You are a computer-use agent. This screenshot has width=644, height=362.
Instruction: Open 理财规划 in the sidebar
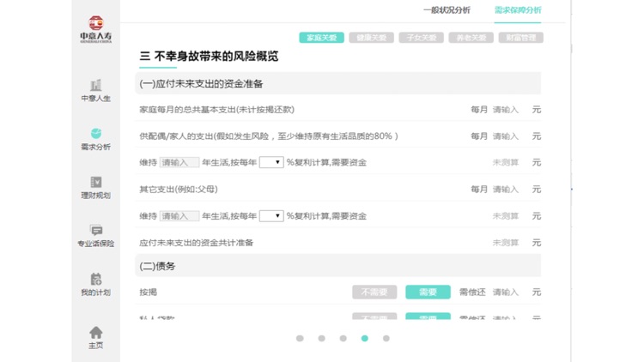click(95, 188)
